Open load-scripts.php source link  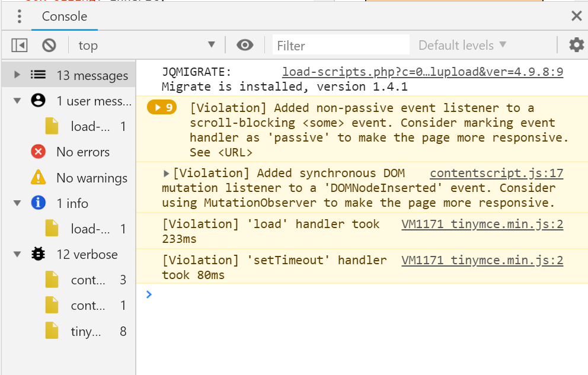423,72
